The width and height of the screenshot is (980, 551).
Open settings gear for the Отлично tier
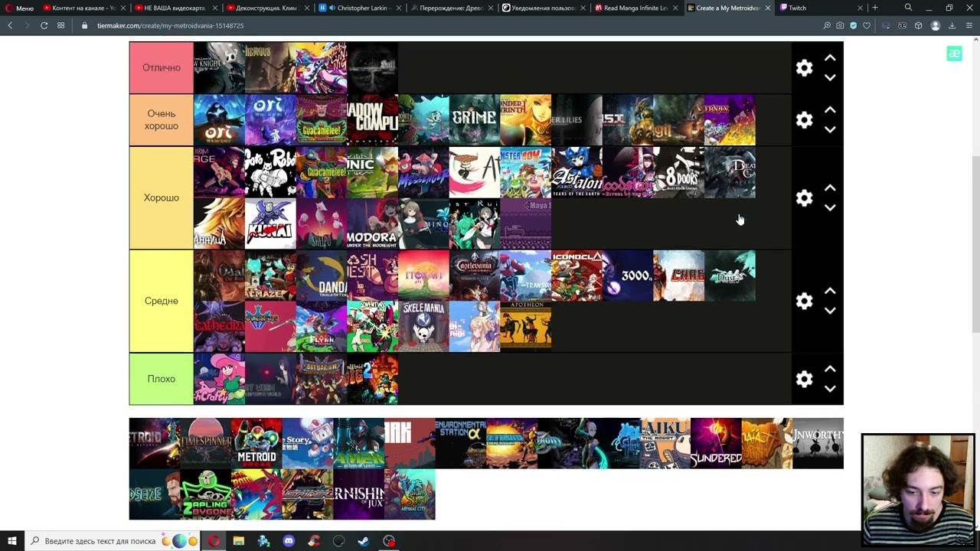point(804,67)
